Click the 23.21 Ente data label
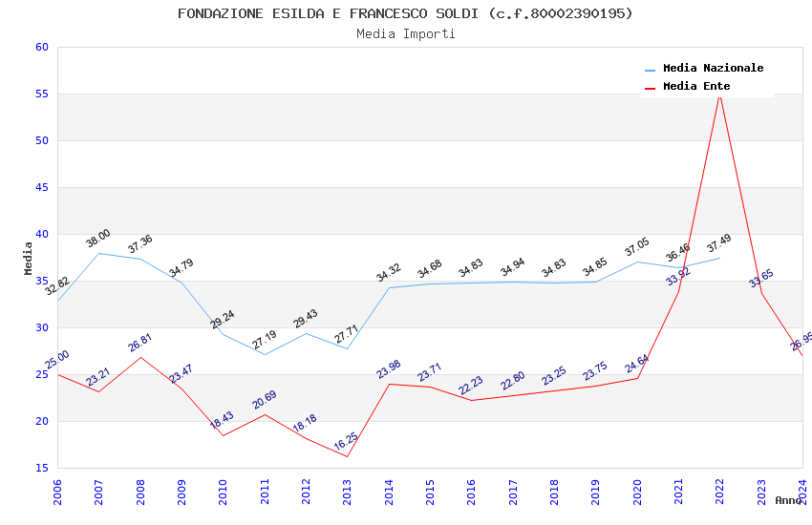812x525 pixels. [x=98, y=376]
